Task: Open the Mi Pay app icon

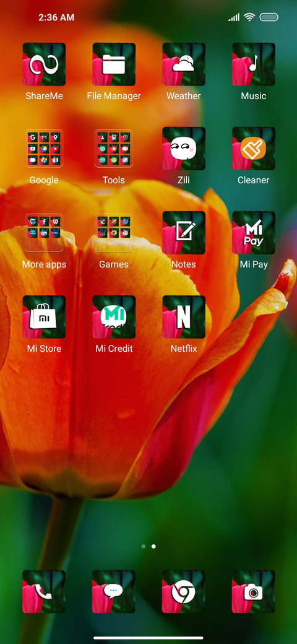Action: click(x=254, y=233)
